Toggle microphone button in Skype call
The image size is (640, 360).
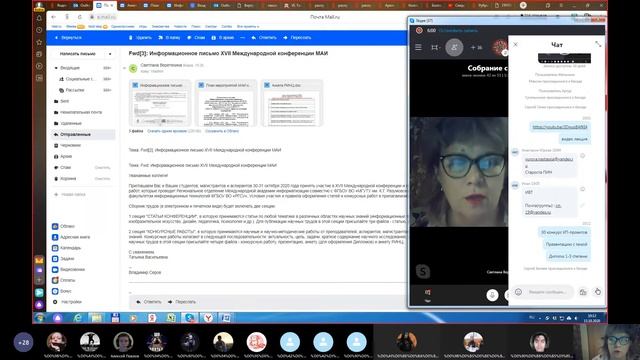pos(492,295)
